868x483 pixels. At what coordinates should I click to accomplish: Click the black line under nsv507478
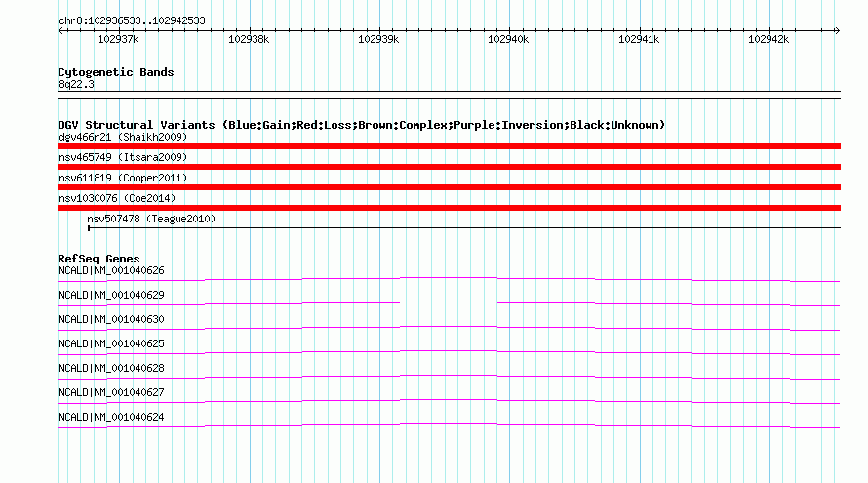click(464, 227)
